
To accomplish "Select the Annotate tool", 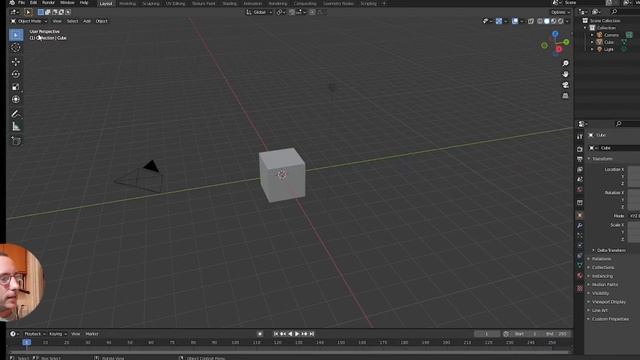I will pyautogui.click(x=16, y=114).
